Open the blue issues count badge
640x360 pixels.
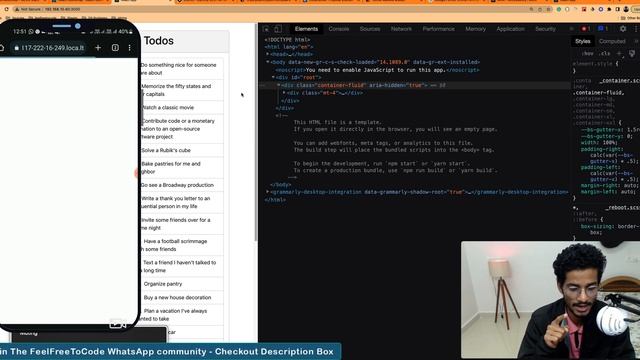603,29
